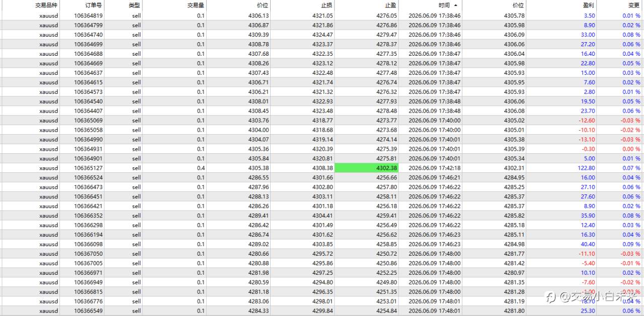This screenshot has width=644, height=316.
Task: Click the 时间 column header with sort arrow
Action: pyautogui.click(x=448, y=6)
